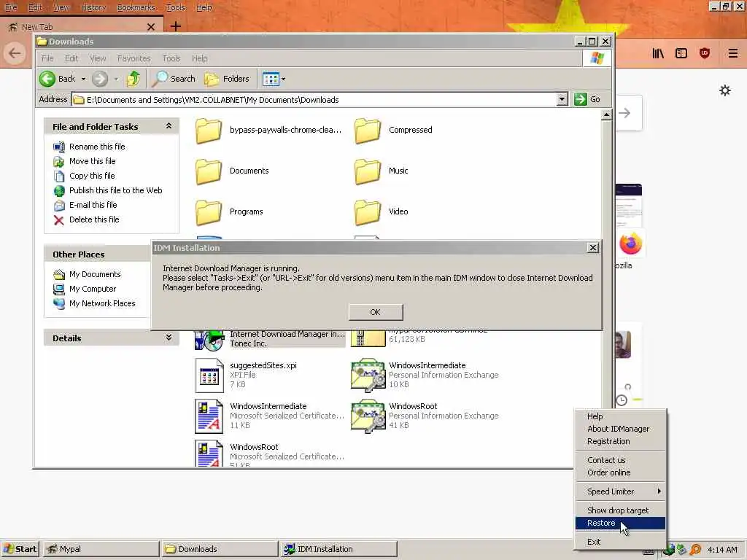Click Copy this file

tap(92, 176)
